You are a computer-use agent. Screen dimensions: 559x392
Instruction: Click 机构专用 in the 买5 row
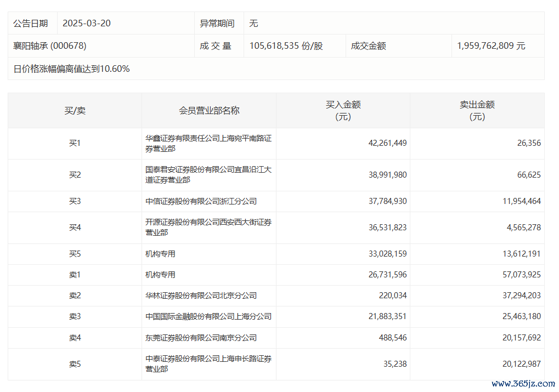pos(160,254)
